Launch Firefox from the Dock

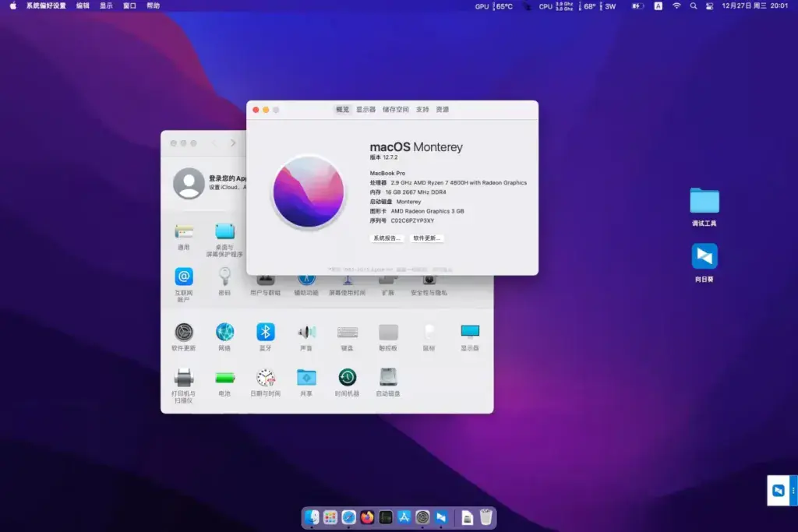[367, 517]
